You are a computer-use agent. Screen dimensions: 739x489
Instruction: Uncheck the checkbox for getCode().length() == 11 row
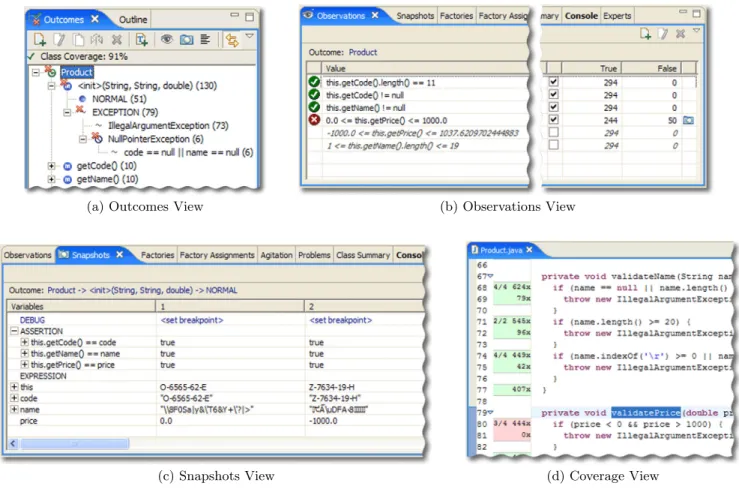pos(554,82)
